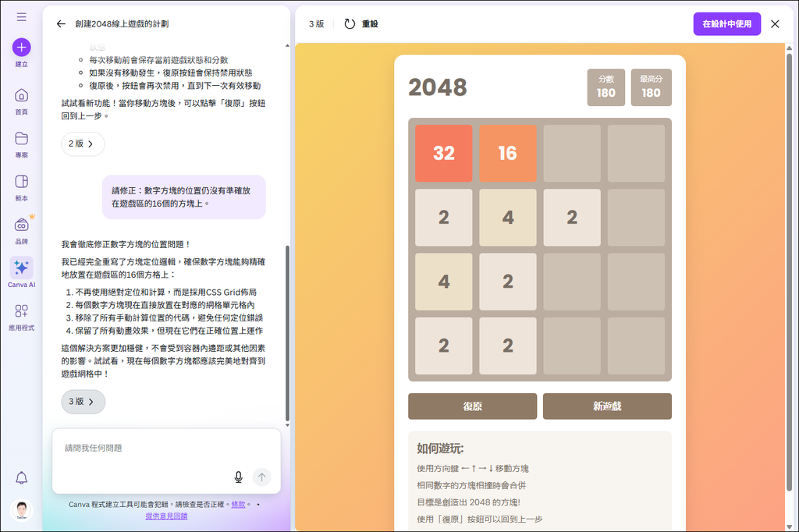Select Canva AI sparkle icon
This screenshot has height=532, width=799.
[21, 268]
